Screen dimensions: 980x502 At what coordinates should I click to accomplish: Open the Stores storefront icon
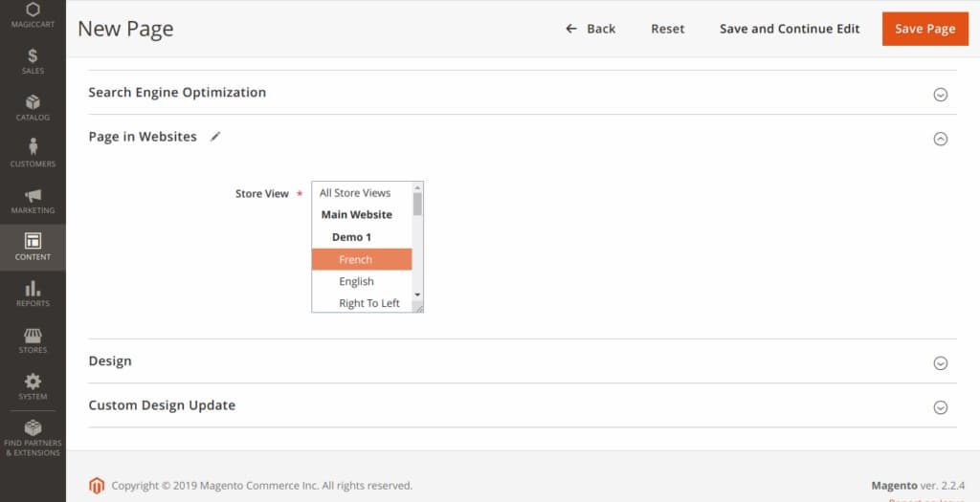point(33,336)
